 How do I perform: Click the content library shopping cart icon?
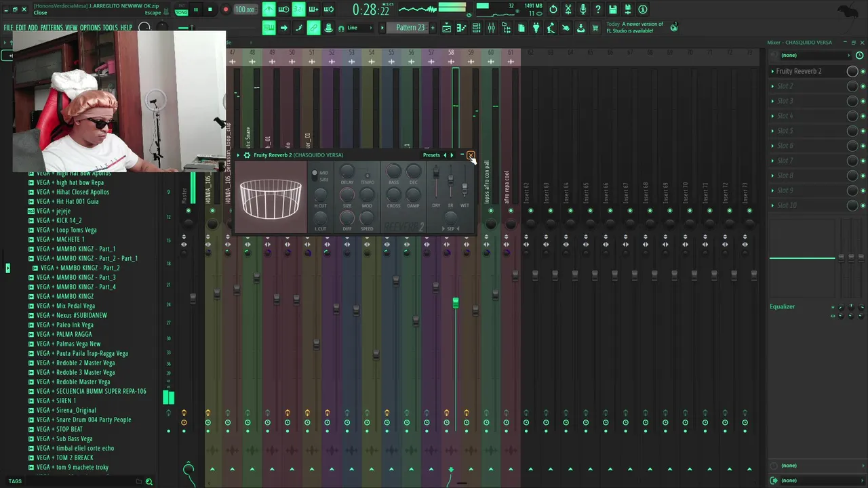pyautogui.click(x=595, y=28)
